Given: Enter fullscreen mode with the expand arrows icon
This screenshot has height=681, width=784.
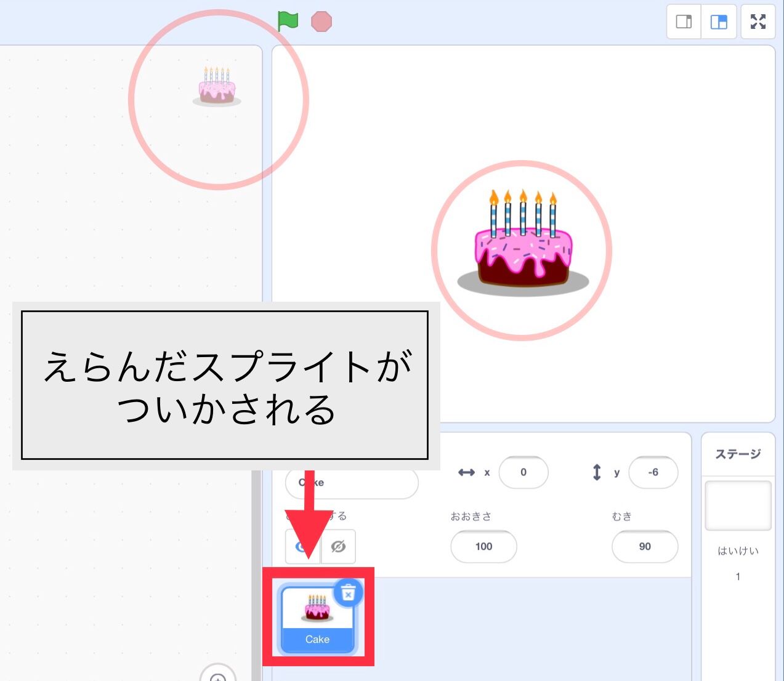Looking at the screenshot, I should point(758,21).
